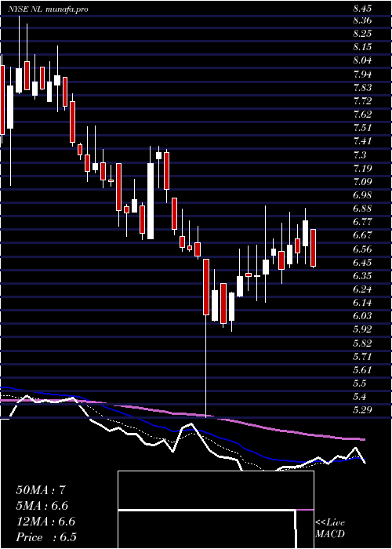The image size is (392, 549).
Task: Click the '<<Live MACD' label
Action: 330,529
